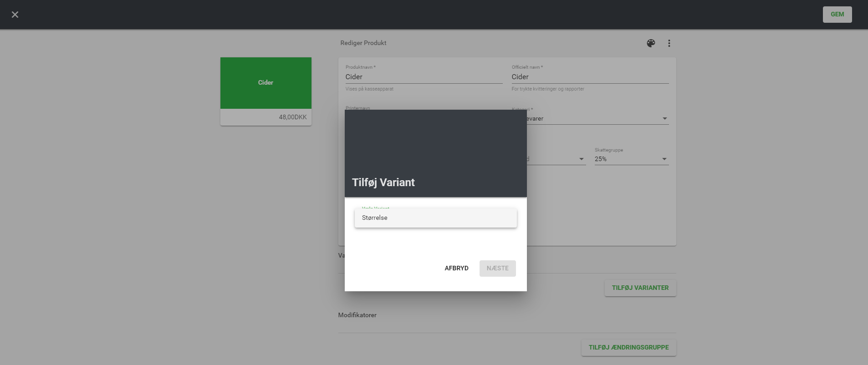
Task: Click the green Cider product tile
Action: pos(266,83)
